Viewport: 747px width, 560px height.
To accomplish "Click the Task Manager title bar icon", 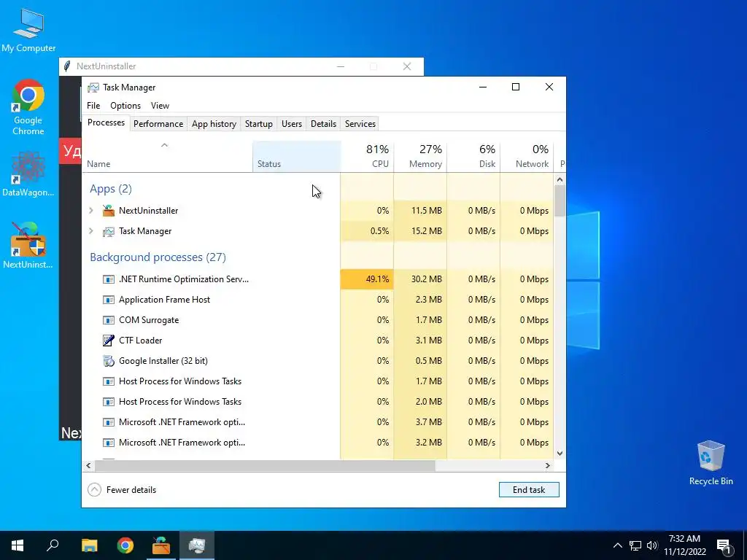I will [x=93, y=87].
